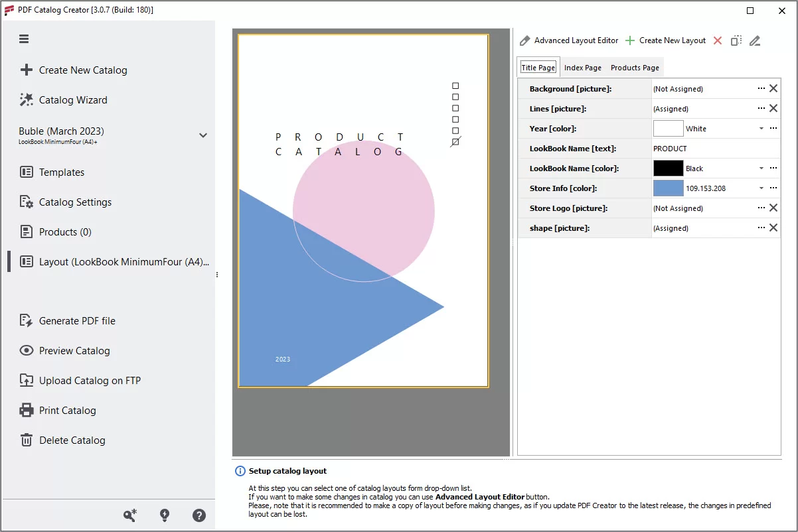The width and height of the screenshot is (798, 532).
Task: Clear the Background picture assignment
Action: 773,89
